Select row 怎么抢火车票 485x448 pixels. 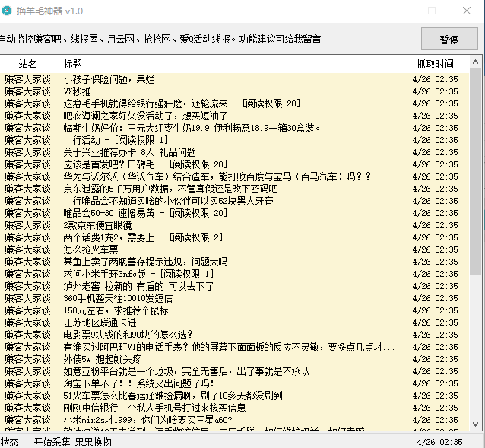pyautogui.click(x=234, y=249)
